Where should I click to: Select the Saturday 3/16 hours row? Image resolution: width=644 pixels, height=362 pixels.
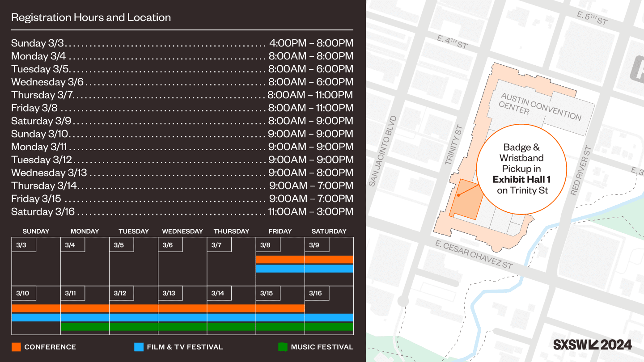click(182, 212)
